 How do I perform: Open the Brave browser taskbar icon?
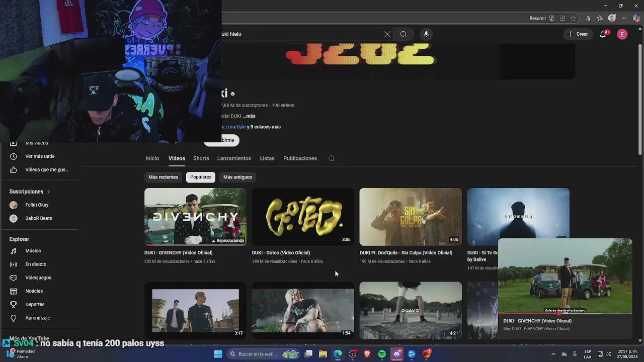(367, 354)
